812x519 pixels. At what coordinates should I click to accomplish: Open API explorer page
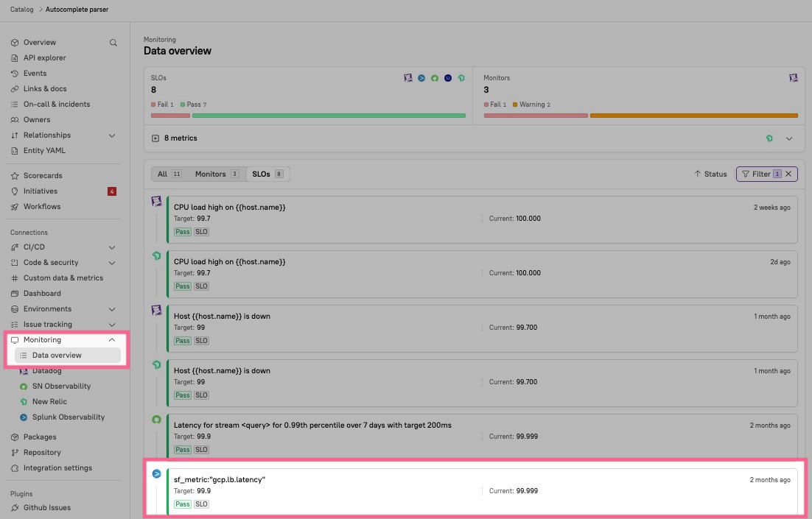pyautogui.click(x=44, y=58)
